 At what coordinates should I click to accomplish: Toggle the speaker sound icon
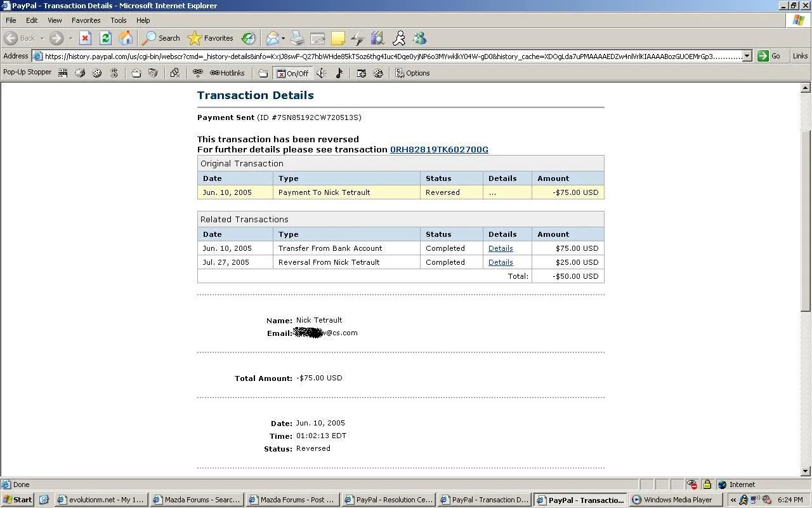click(322, 73)
